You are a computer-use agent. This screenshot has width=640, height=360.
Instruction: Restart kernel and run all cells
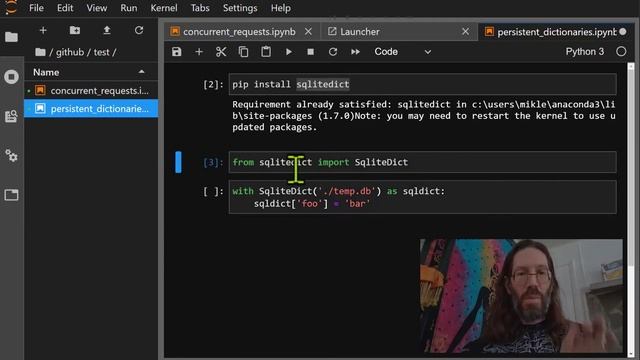click(356, 52)
